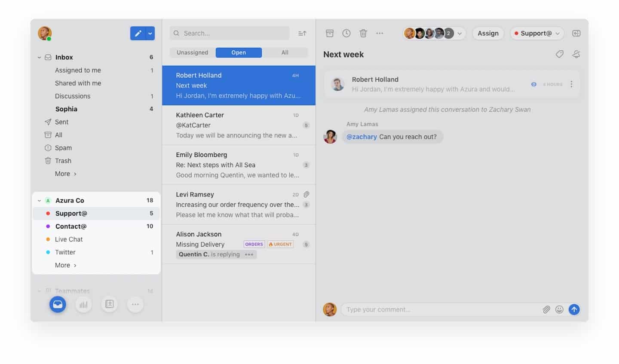Switch to the All tab
This screenshot has height=364, width=619.
point(285,52)
